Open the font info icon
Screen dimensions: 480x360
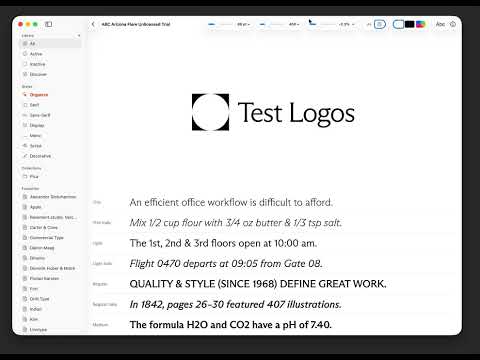453,24
